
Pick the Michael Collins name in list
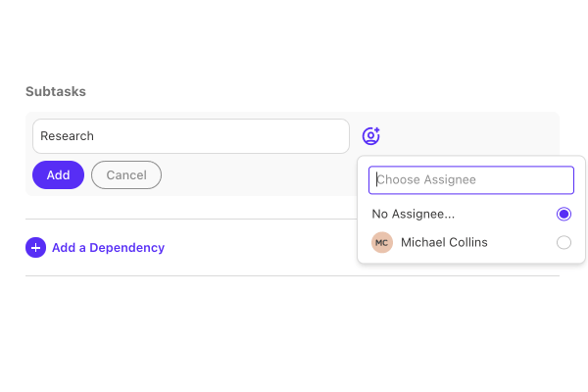[x=444, y=242]
